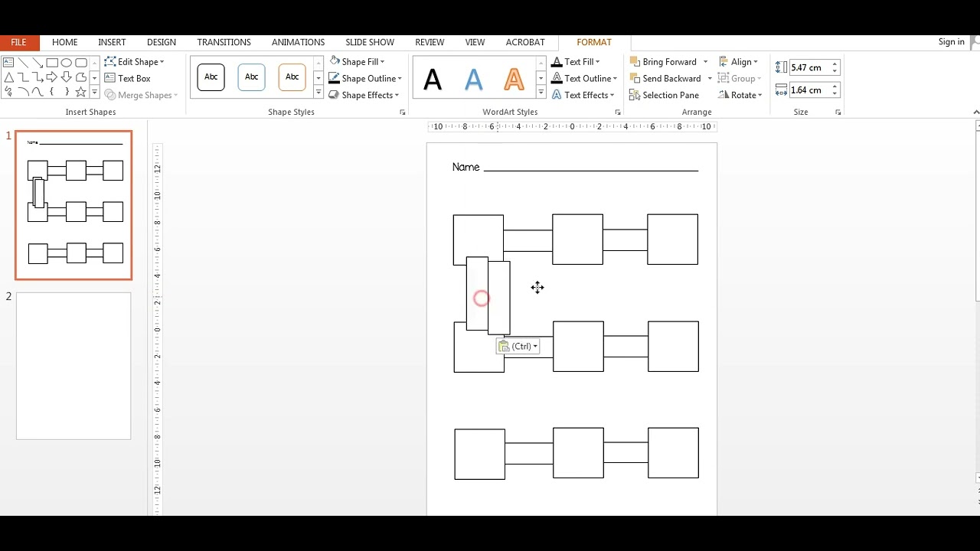
Task: Click the Selection Pane button
Action: [664, 95]
